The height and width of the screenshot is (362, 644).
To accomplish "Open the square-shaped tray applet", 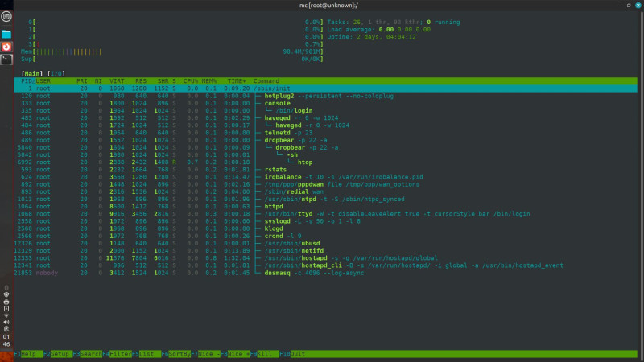I will tap(6, 309).
